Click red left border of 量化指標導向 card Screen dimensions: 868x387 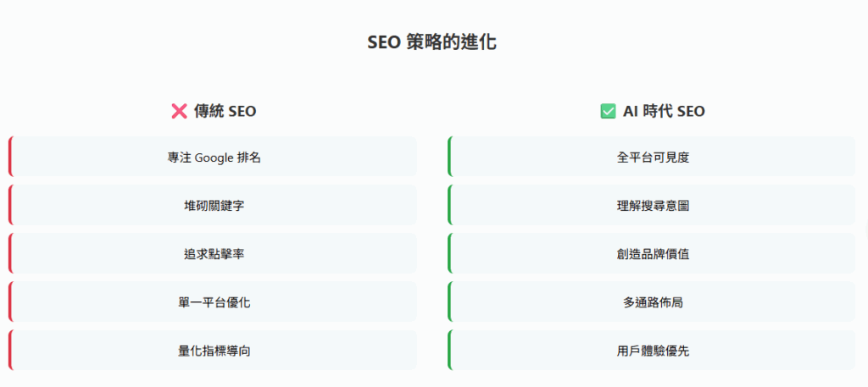click(10, 350)
